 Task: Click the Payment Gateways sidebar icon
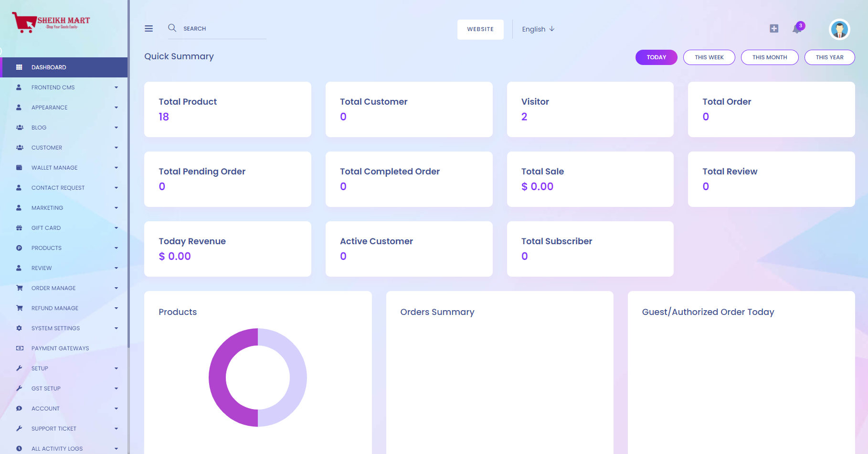click(x=20, y=348)
